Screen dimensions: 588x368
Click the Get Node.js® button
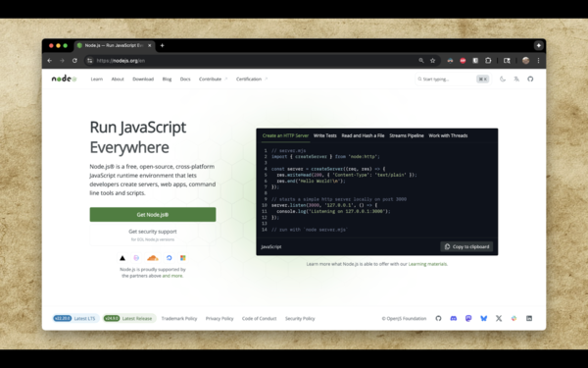click(153, 214)
